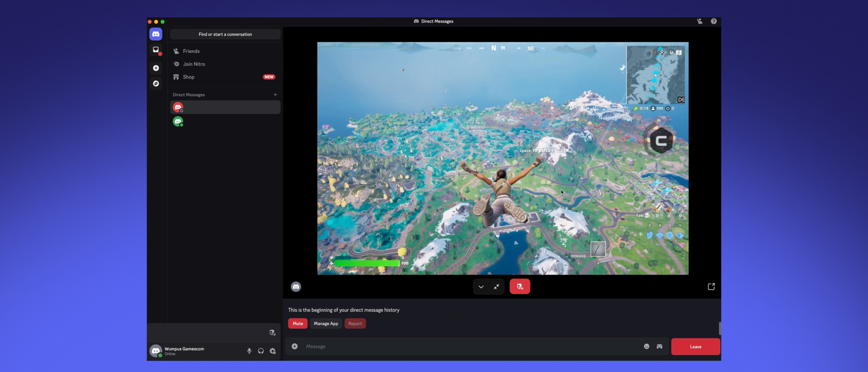
Task: Open the friends icon in the title bar
Action: (x=700, y=21)
